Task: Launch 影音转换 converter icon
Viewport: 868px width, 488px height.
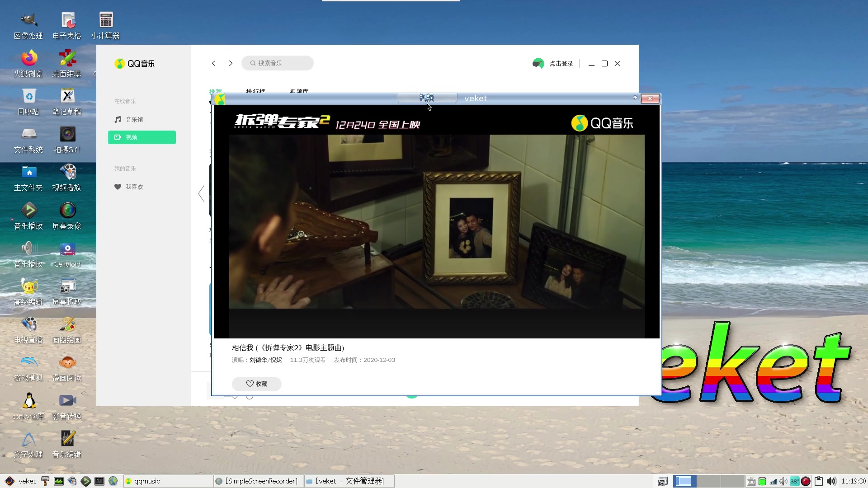Action: 67,407
